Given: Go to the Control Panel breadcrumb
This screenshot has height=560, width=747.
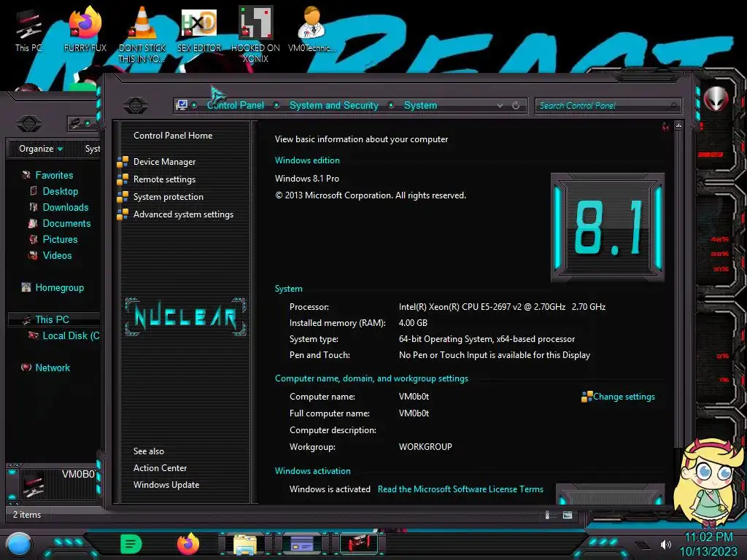Looking at the screenshot, I should 236,105.
